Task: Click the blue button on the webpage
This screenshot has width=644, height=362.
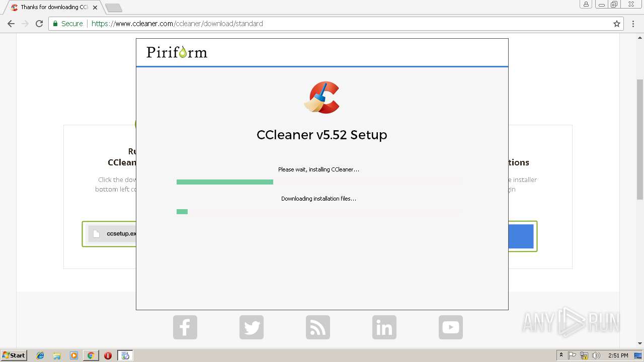Action: point(521,236)
